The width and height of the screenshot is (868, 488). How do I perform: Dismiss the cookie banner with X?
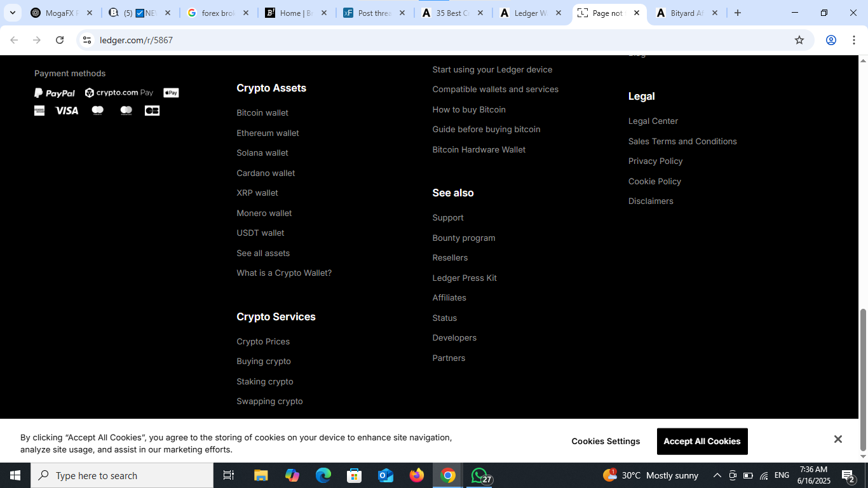pyautogui.click(x=838, y=439)
